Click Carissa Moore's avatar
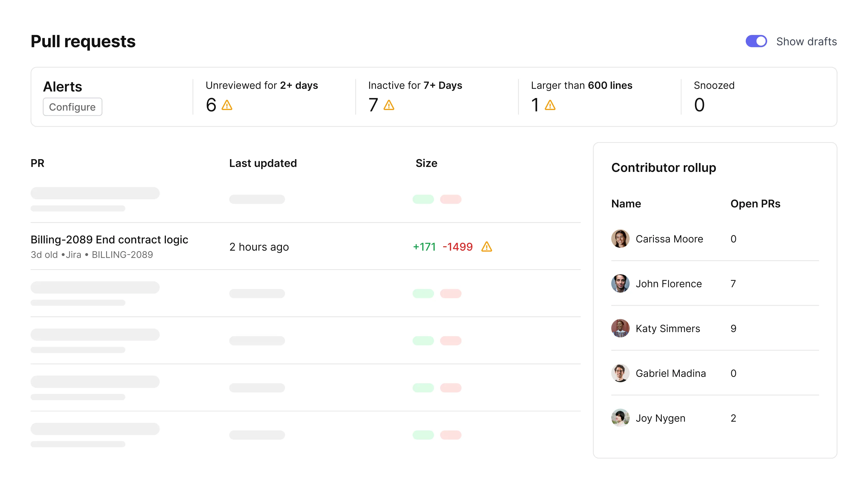The image size is (868, 489). click(620, 239)
